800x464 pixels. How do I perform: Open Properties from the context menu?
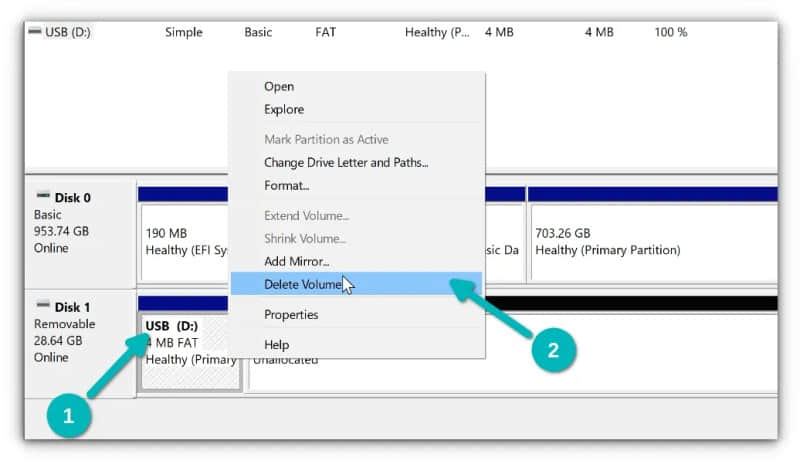point(291,314)
